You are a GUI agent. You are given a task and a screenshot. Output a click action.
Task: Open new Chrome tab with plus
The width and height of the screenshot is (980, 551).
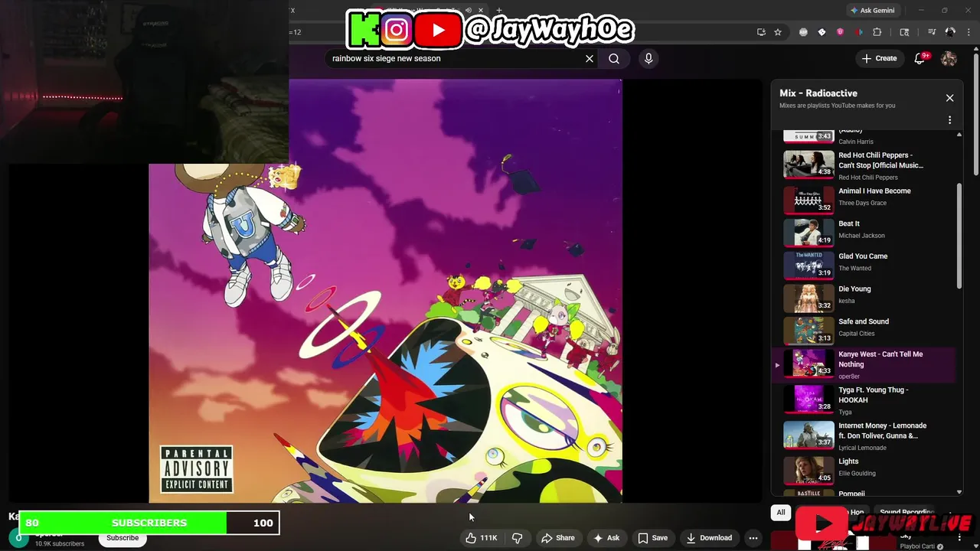[x=499, y=11]
